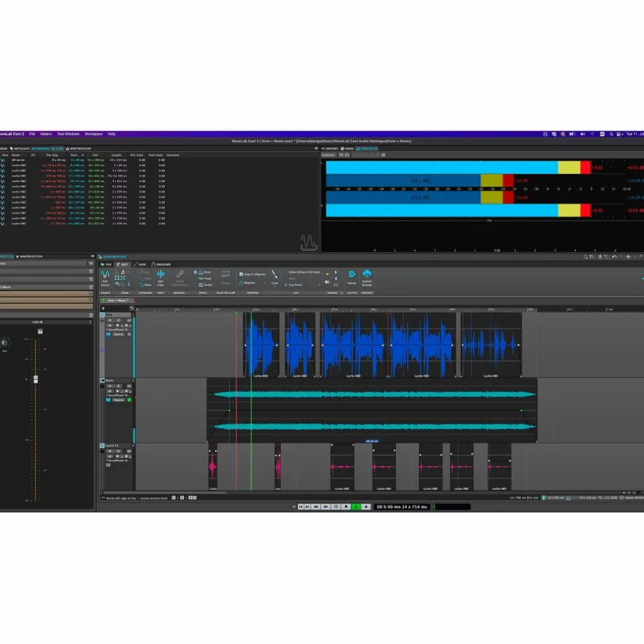Click the horizontal timeline scrollbar
This screenshot has width=644, height=644.
(x=164, y=492)
